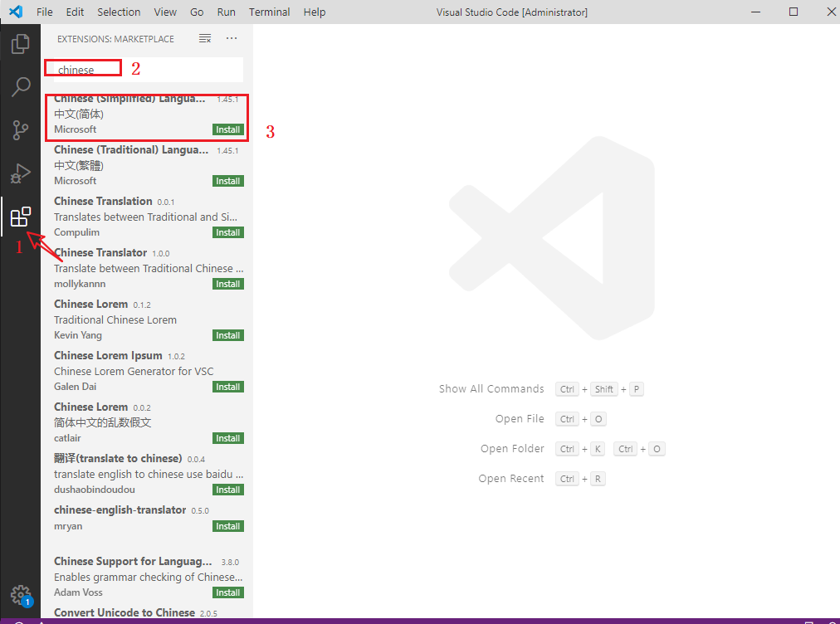Click Translates between Traditional and Si... description
The height and width of the screenshot is (624, 840).
[146, 217]
